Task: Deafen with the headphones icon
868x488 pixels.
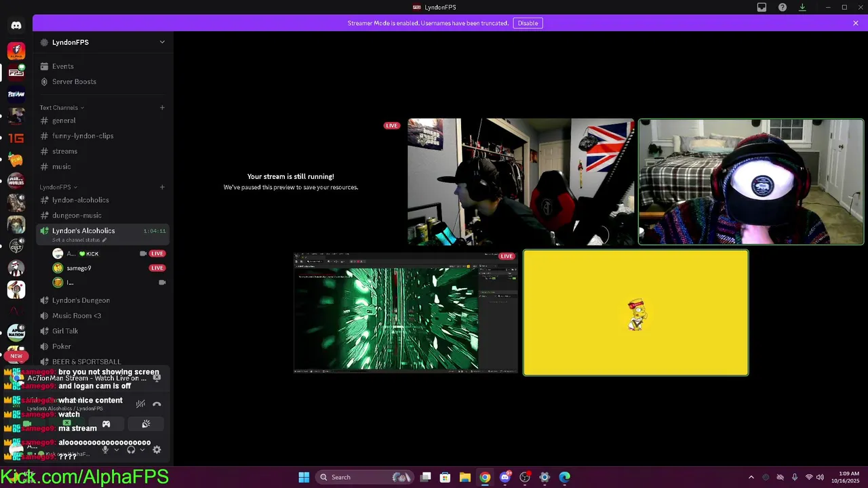Action: [x=131, y=449]
